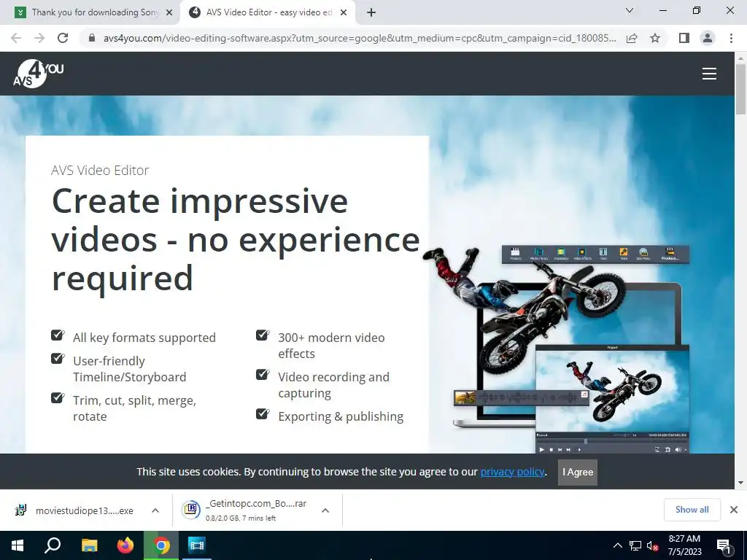The image size is (747, 560).
Task: Launch File Explorer from taskbar
Action: [x=89, y=545]
